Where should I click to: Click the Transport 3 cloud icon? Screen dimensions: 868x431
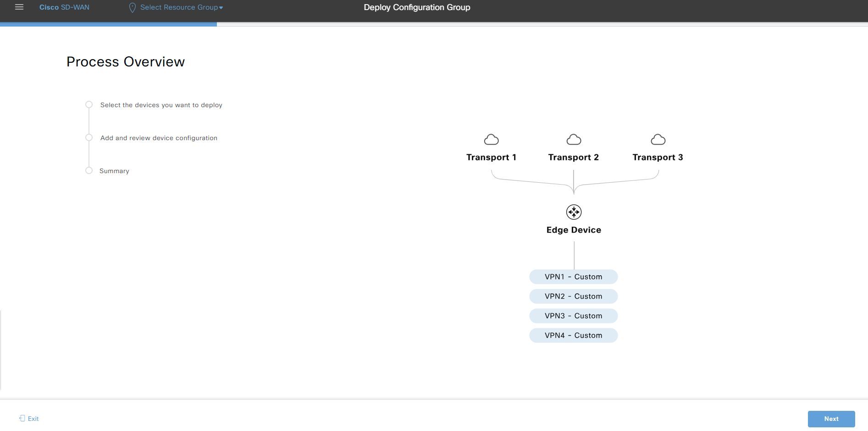658,139
